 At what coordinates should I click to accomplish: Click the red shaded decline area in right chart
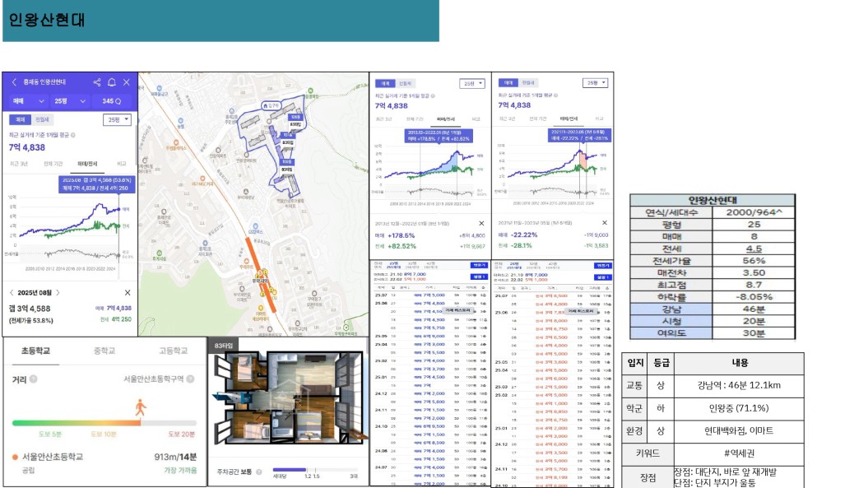coord(583,161)
